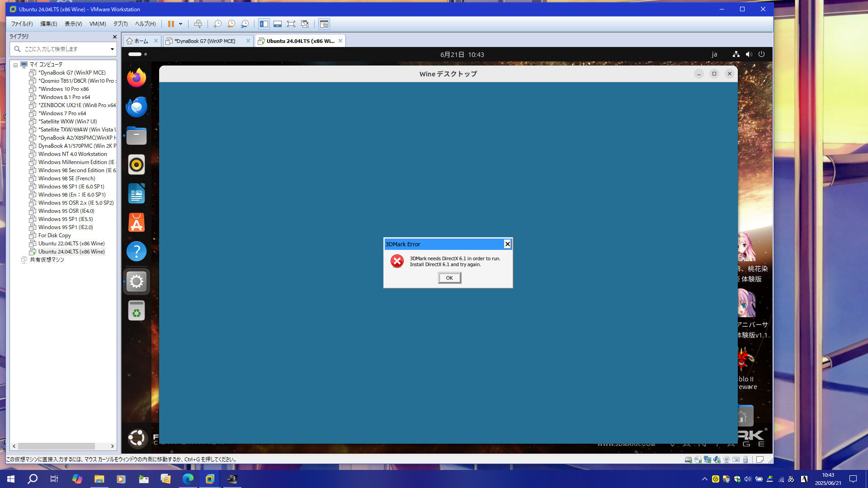This screenshot has width=868, height=488.
Task: Collapse the マイ コンピュータ tree node
Action: coord(15,65)
